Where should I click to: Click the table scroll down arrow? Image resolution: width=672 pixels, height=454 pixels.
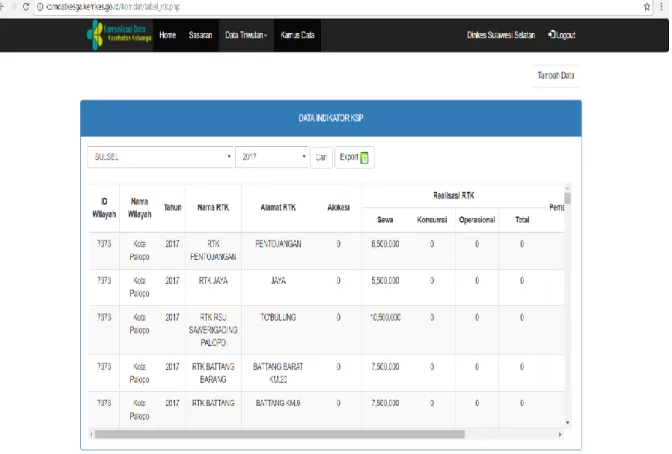567,423
